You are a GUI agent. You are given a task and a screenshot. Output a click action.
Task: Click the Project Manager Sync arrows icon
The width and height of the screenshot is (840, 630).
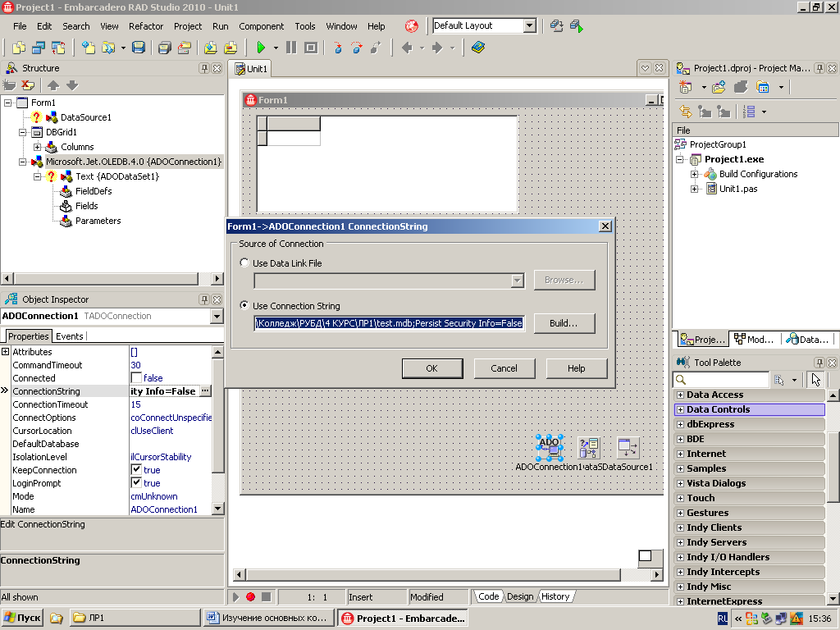click(x=685, y=112)
